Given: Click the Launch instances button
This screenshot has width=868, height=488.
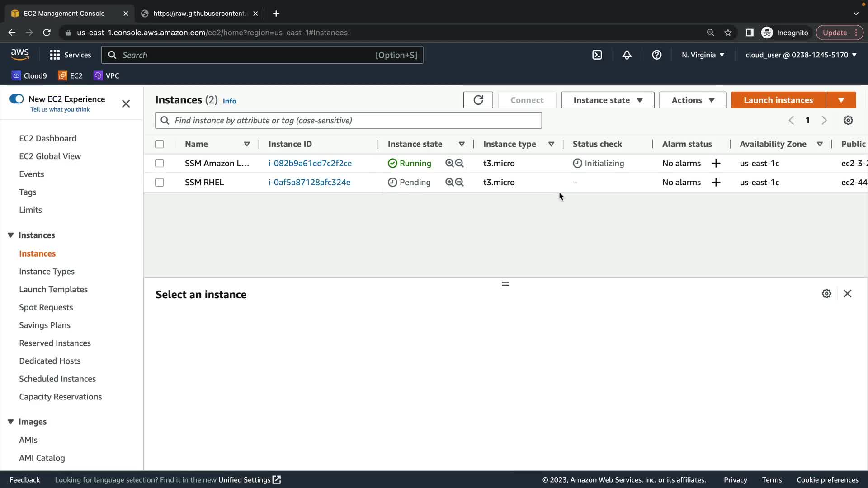Looking at the screenshot, I should tap(778, 100).
